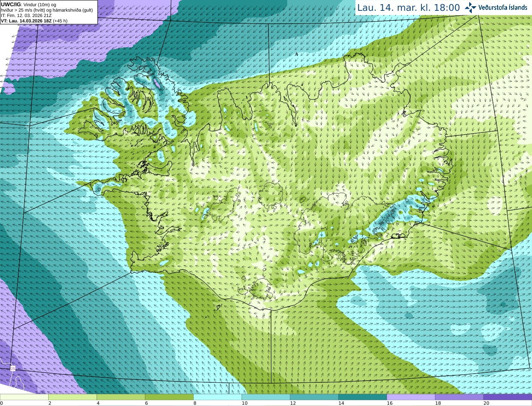Click the "16" scale label
532x406 pixels.
pyautogui.click(x=389, y=403)
